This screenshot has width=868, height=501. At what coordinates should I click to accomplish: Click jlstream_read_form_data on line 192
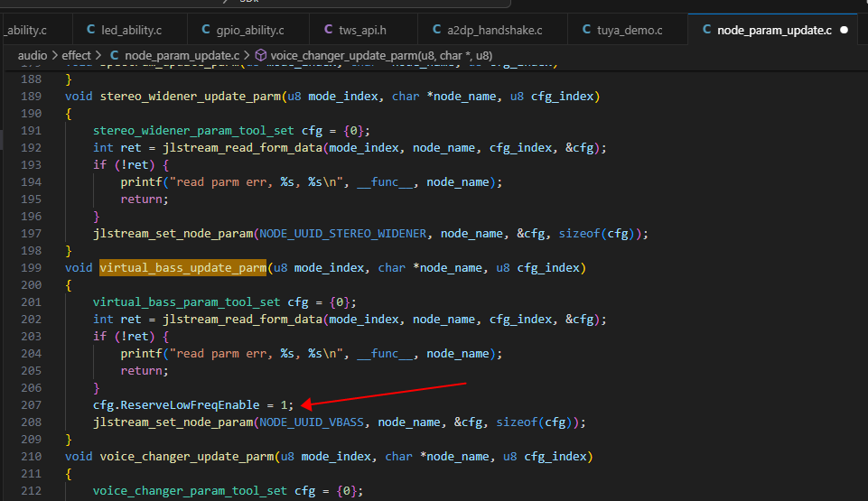coord(242,148)
